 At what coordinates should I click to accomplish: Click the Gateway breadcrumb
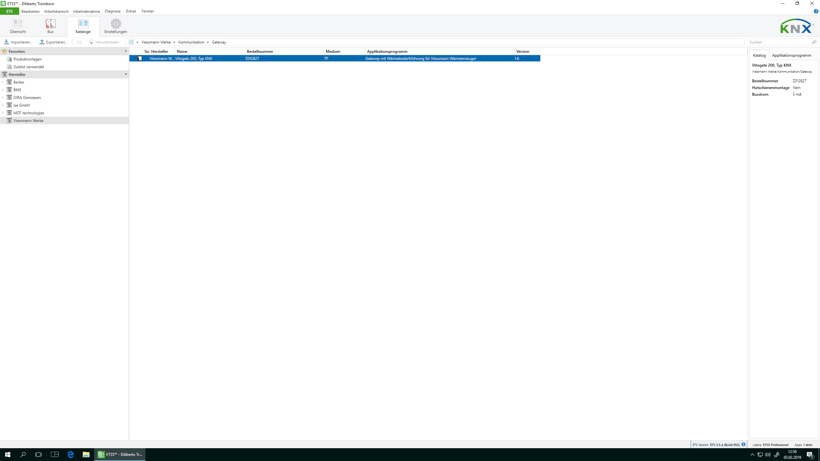pos(219,42)
